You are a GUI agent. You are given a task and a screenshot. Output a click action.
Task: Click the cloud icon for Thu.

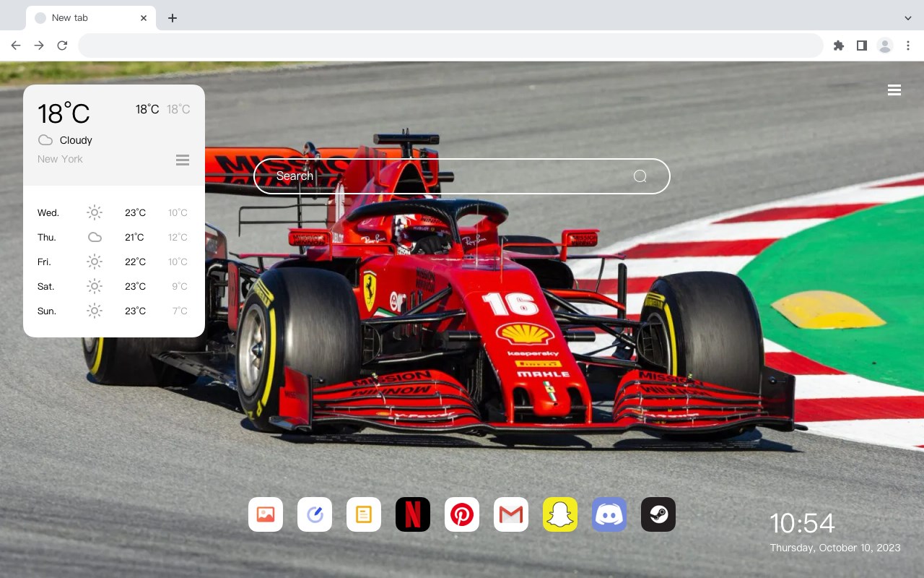click(95, 237)
